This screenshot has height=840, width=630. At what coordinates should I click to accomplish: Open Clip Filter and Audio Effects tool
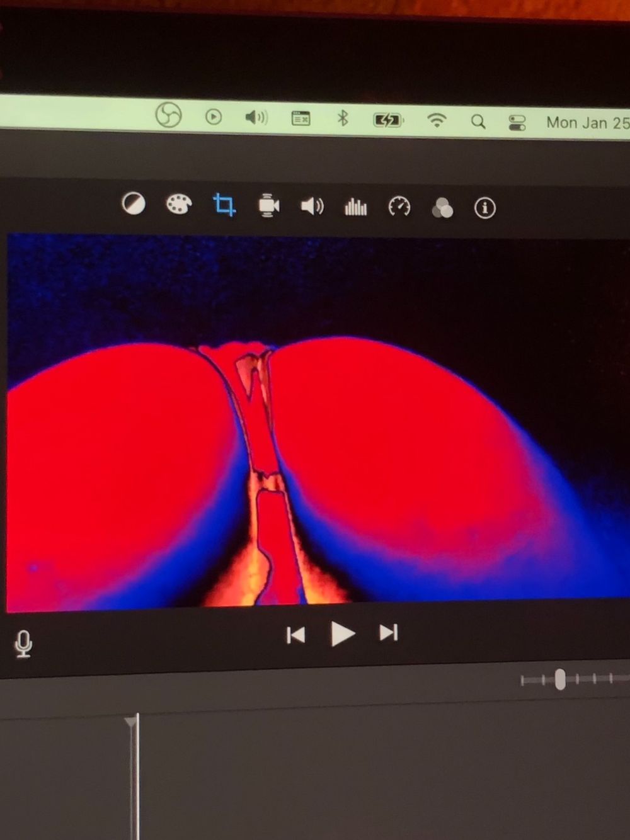pos(442,207)
